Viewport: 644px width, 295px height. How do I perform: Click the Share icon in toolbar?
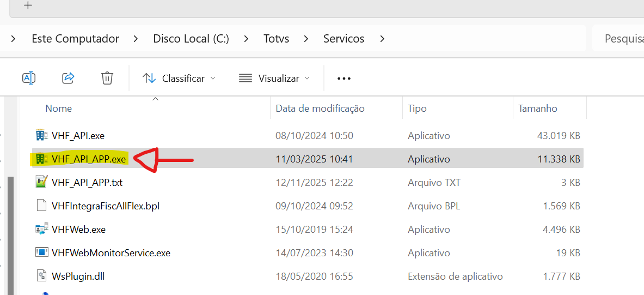point(68,78)
